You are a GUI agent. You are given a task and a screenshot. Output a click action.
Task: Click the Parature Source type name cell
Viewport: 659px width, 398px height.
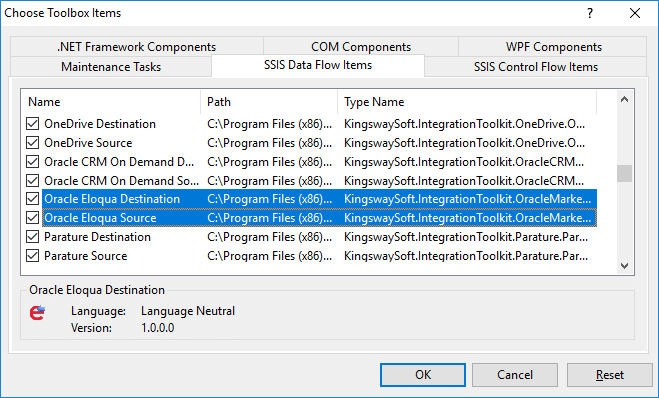pos(466,256)
